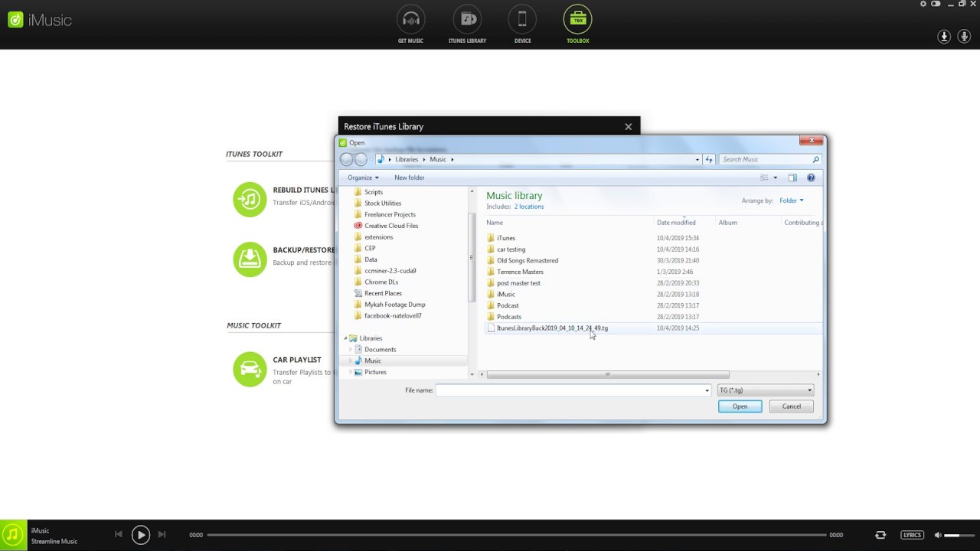
Task: Click the playback progress bar
Action: (x=517, y=535)
